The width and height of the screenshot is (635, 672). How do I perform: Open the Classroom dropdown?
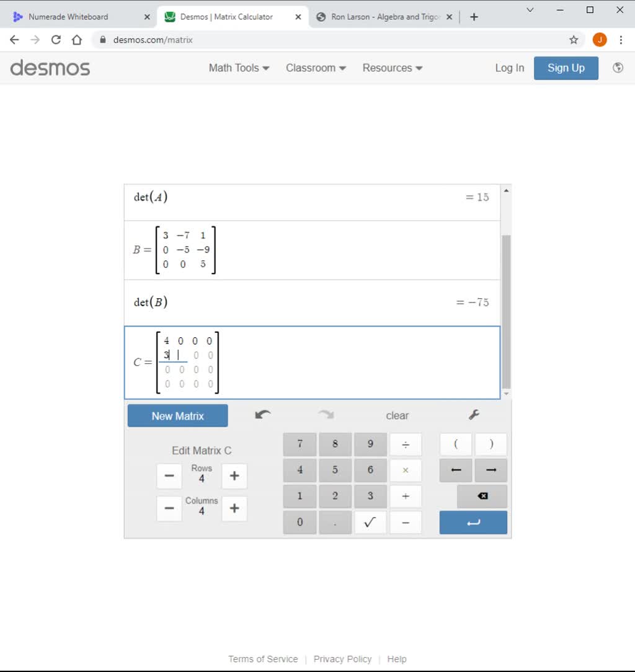pos(315,68)
